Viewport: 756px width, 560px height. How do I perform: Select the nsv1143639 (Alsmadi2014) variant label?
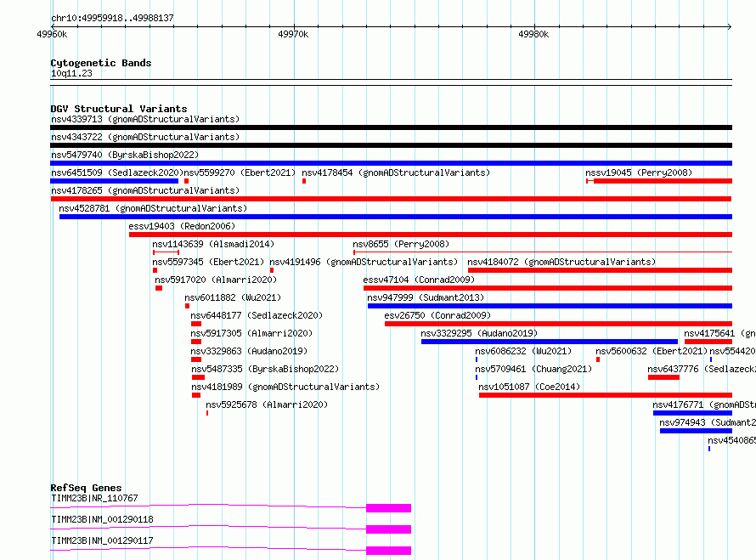pyautogui.click(x=213, y=244)
